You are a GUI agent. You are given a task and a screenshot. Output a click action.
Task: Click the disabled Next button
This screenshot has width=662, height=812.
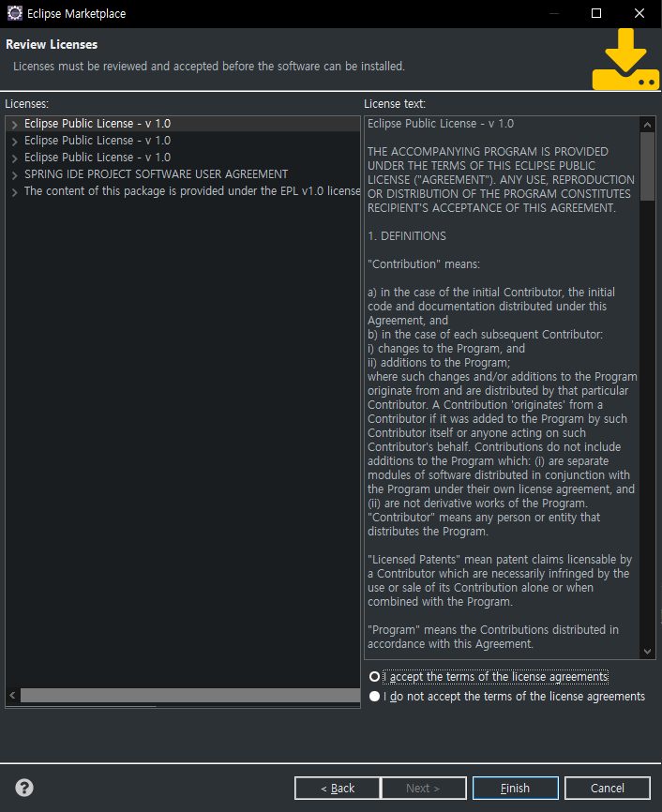424,789
